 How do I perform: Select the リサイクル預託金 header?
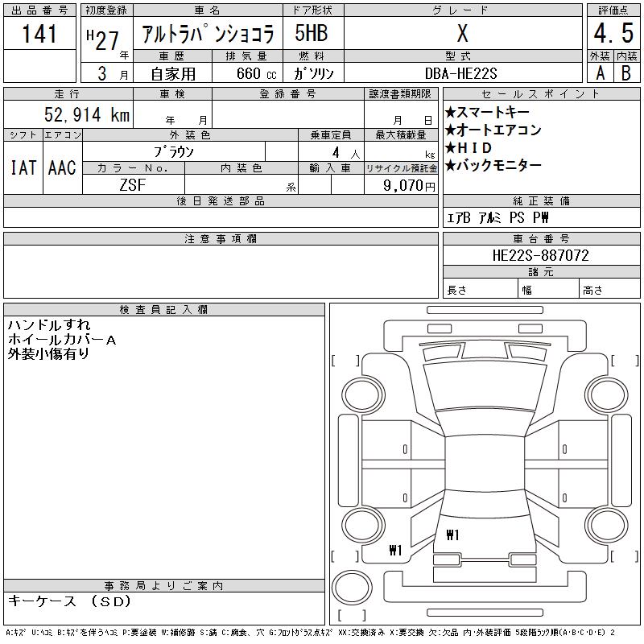click(401, 168)
